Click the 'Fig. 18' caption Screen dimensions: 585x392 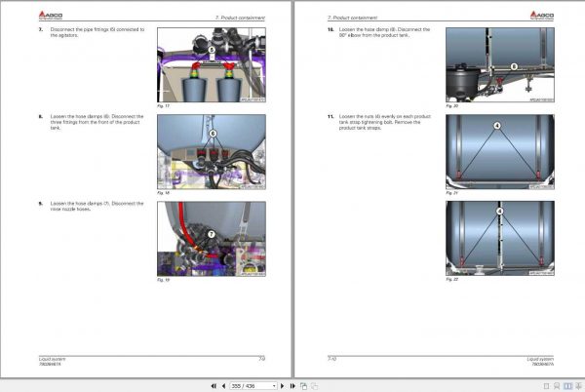point(163,193)
